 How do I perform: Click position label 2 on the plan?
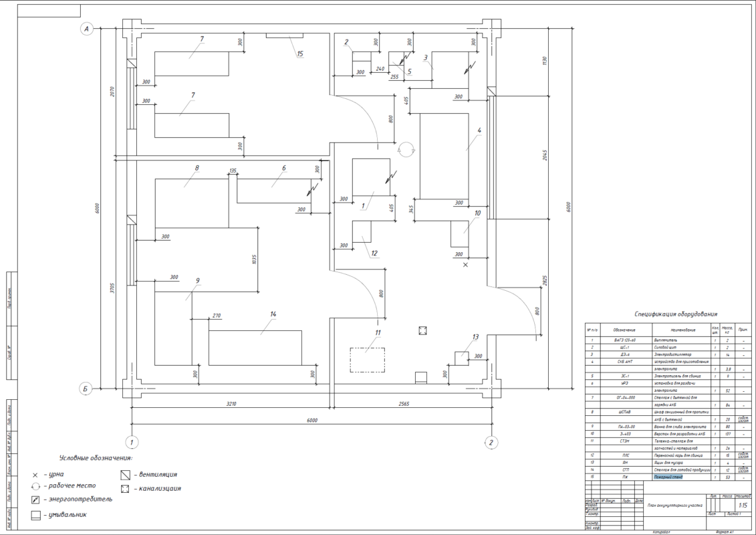click(x=346, y=42)
